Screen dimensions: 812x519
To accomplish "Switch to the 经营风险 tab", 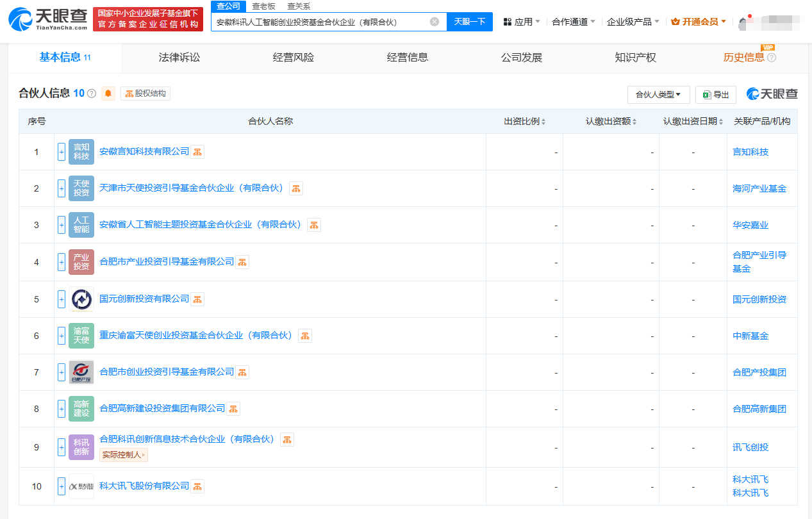I will pyautogui.click(x=294, y=58).
